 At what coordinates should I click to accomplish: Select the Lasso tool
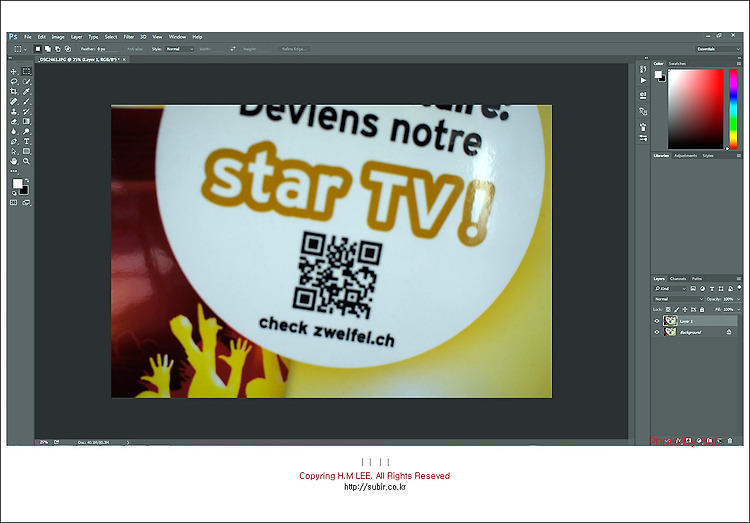point(14,81)
